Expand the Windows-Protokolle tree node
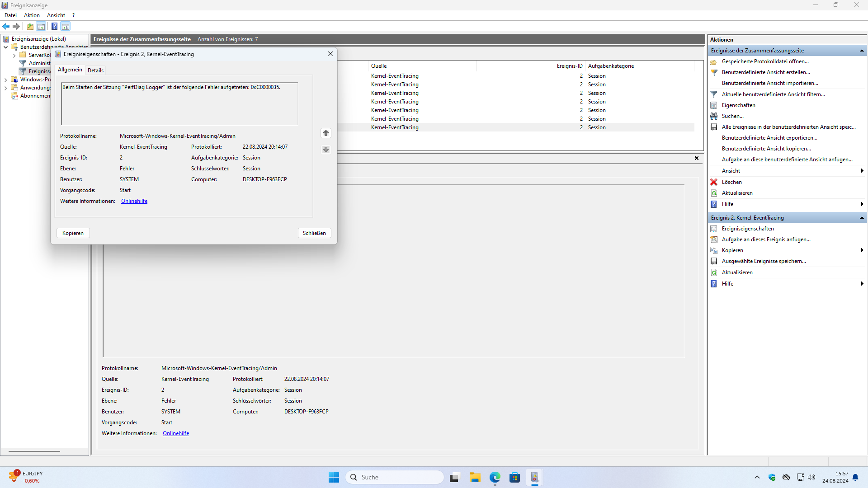 (5, 80)
